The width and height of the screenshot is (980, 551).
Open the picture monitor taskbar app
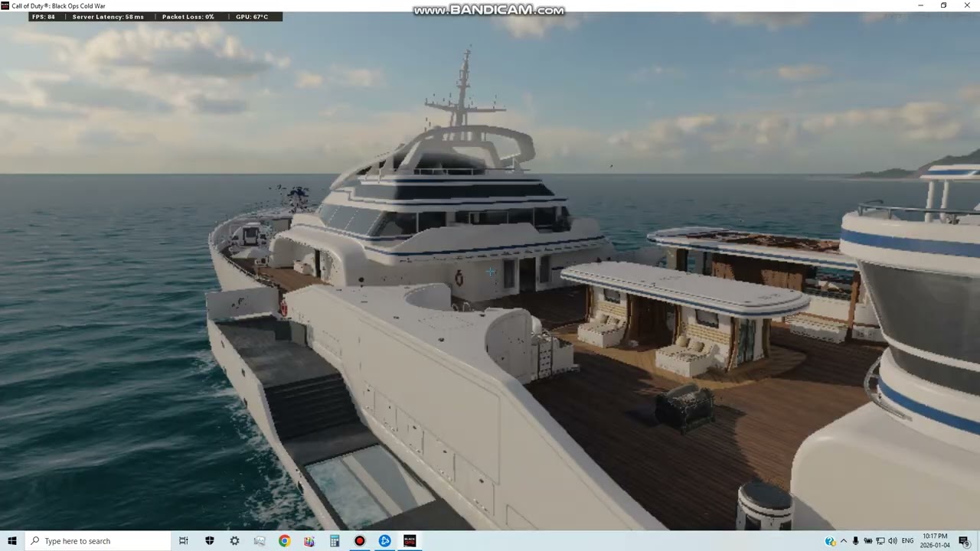pos(260,541)
